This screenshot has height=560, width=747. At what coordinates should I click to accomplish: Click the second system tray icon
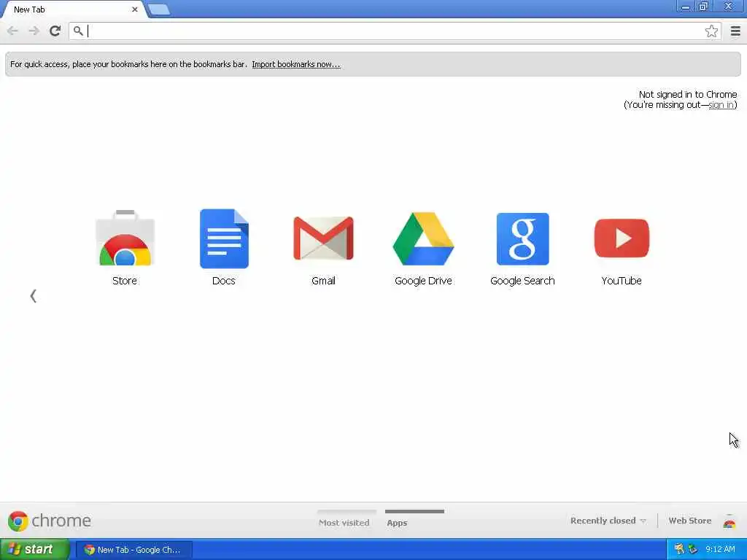693,550
